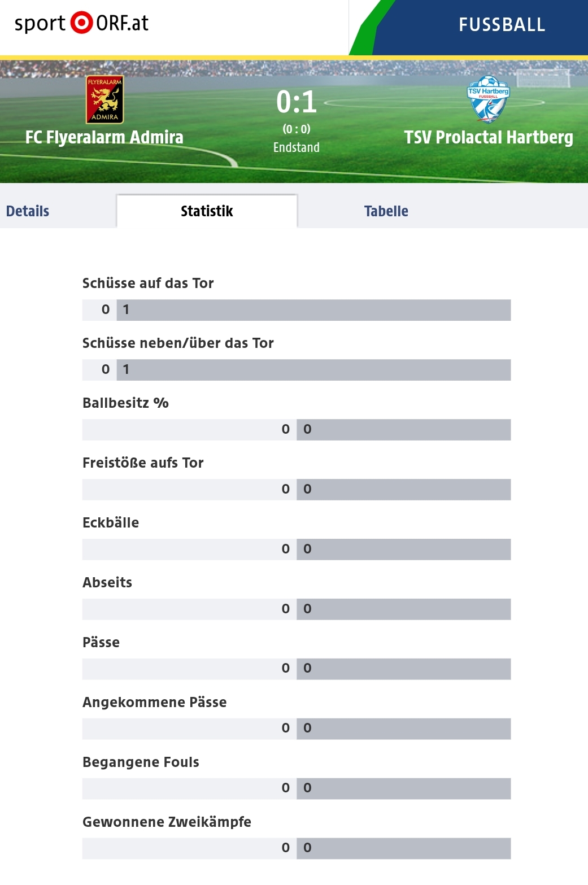Click the TSV Prolactal Hartberg team name
Screen dimensions: 588x885
489,137
